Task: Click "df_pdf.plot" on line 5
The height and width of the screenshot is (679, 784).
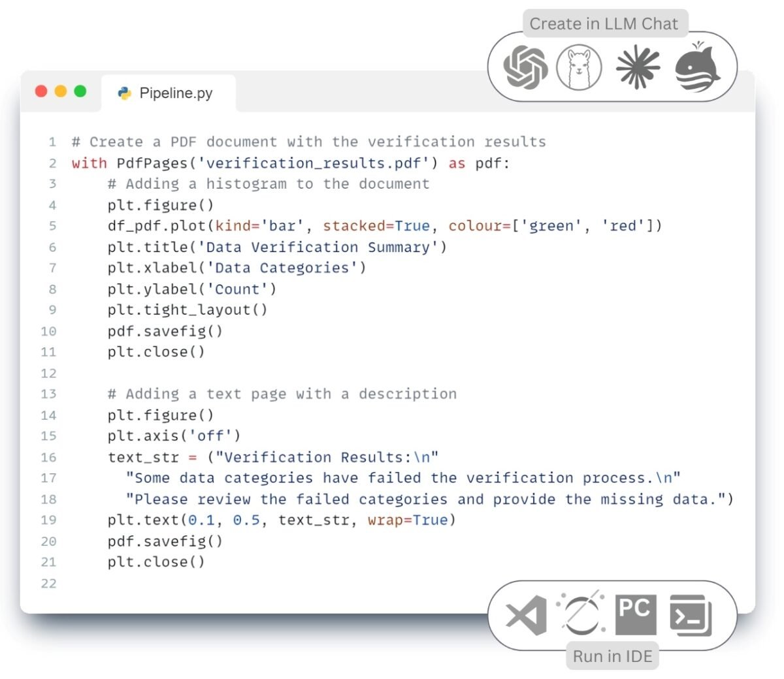Action: click(x=157, y=226)
